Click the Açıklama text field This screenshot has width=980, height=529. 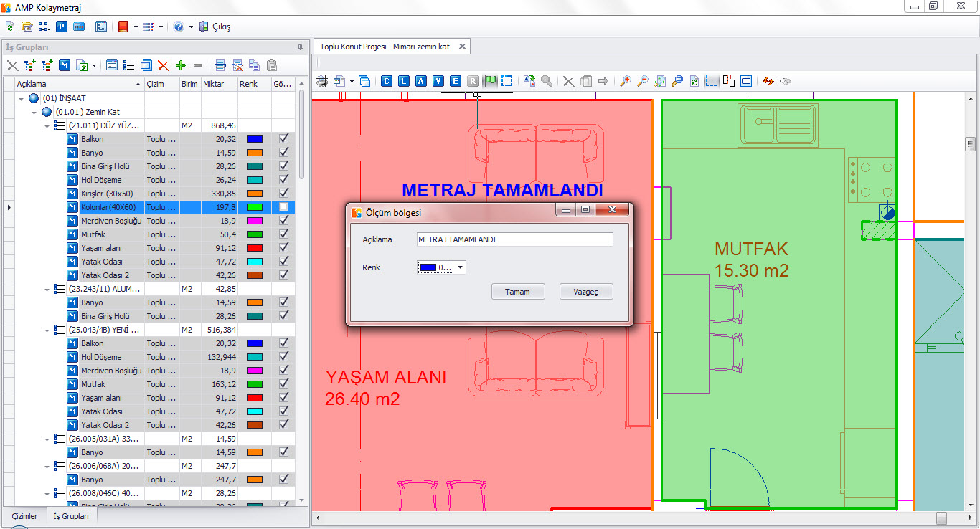[514, 239]
